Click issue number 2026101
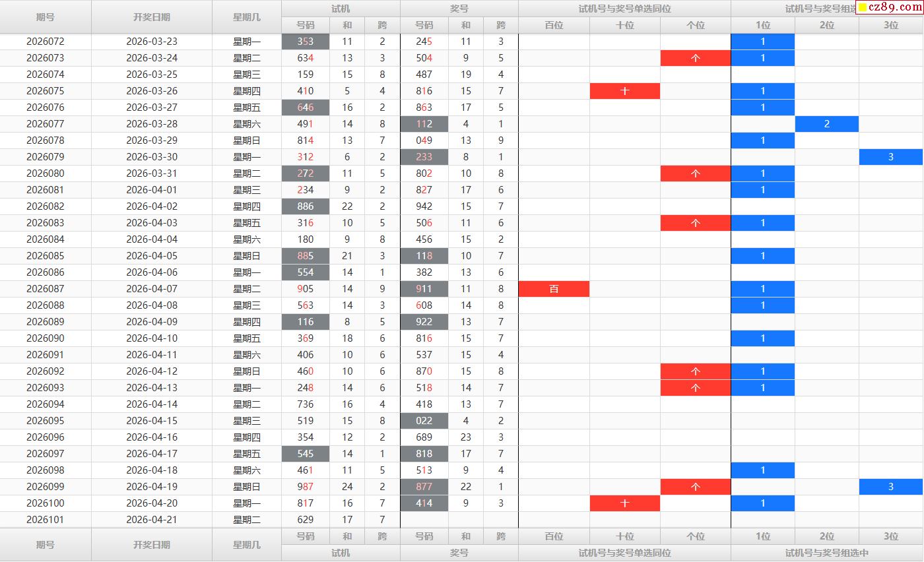 46,520
